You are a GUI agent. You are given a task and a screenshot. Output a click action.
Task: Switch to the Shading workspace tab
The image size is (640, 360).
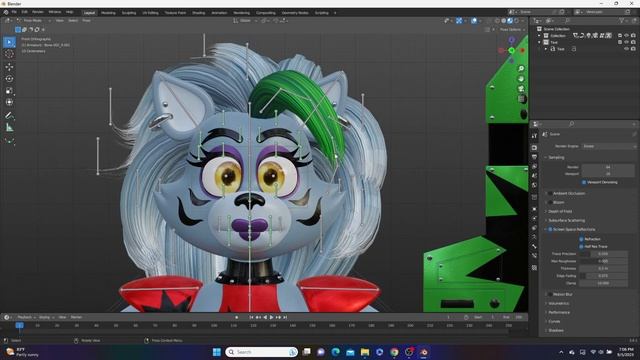point(199,13)
